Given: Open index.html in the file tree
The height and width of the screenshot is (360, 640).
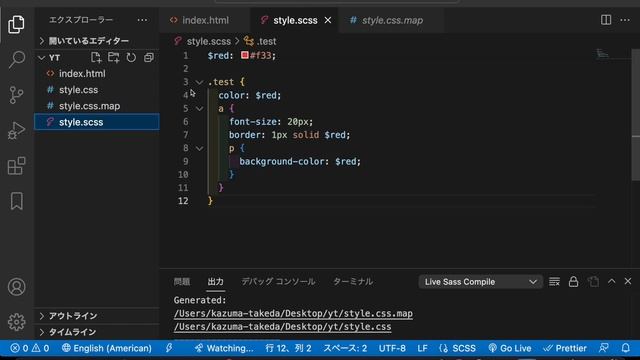Looking at the screenshot, I should coord(97,73).
